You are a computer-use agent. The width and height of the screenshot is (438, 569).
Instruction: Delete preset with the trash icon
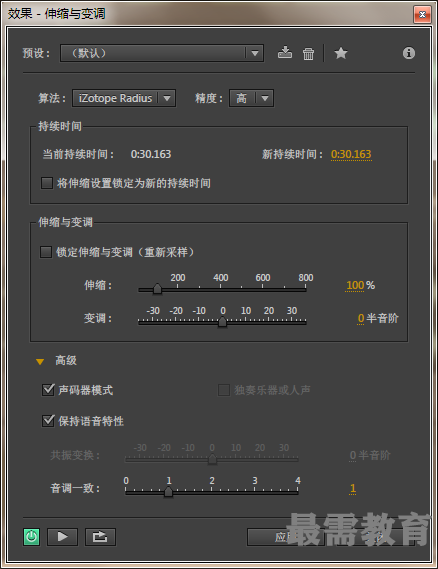pyautogui.click(x=308, y=53)
